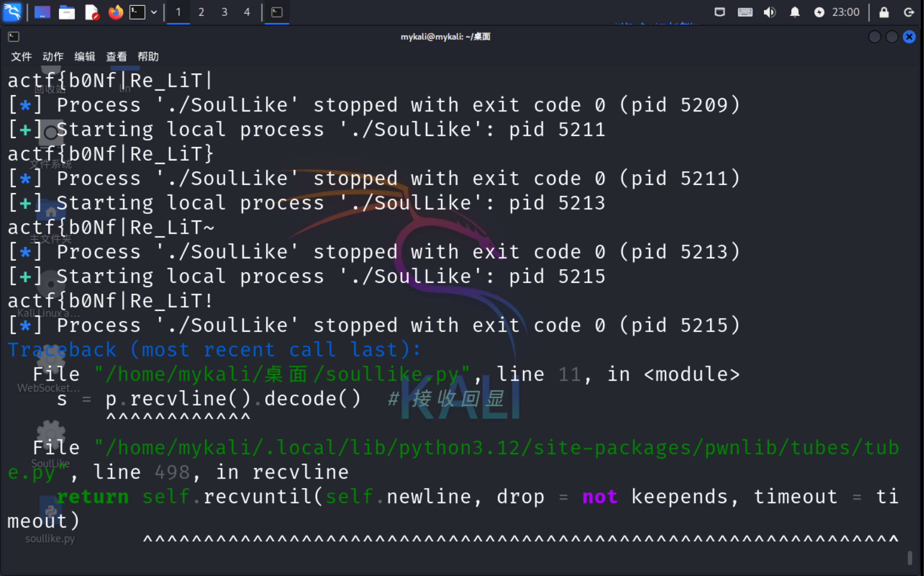Launch the text editor panel icon
Screen dimensions: 924x576
92,12
